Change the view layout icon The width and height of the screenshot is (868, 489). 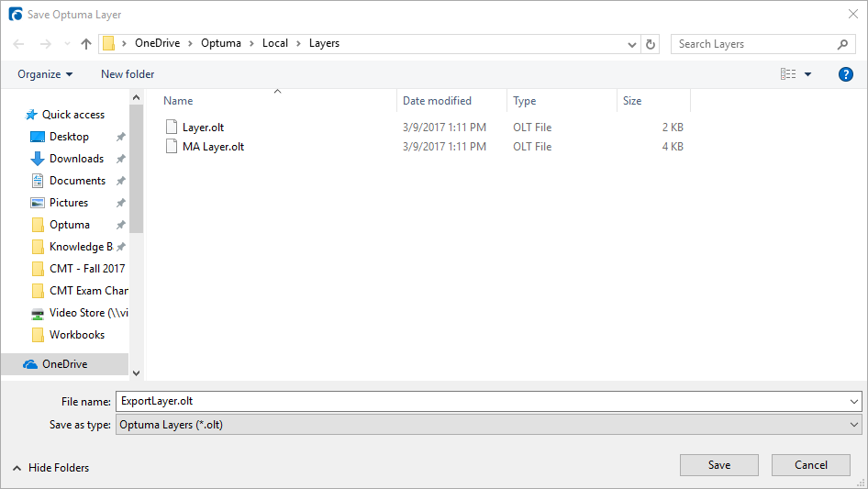tap(788, 73)
